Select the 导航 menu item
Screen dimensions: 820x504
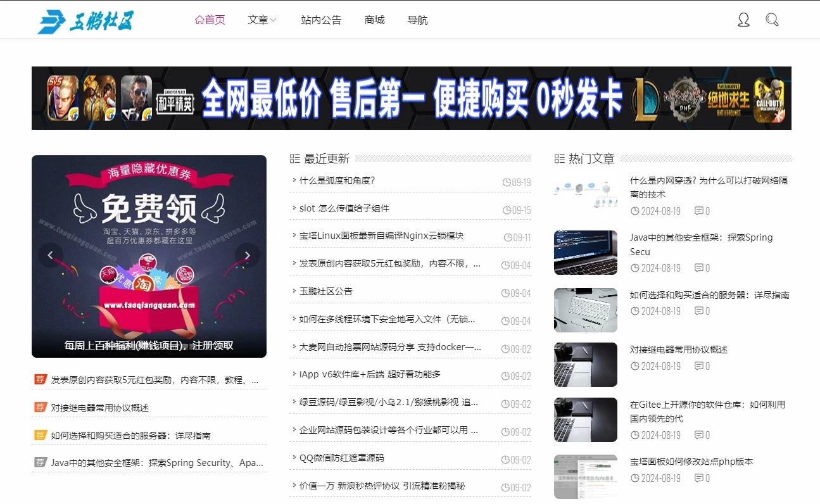(x=417, y=20)
